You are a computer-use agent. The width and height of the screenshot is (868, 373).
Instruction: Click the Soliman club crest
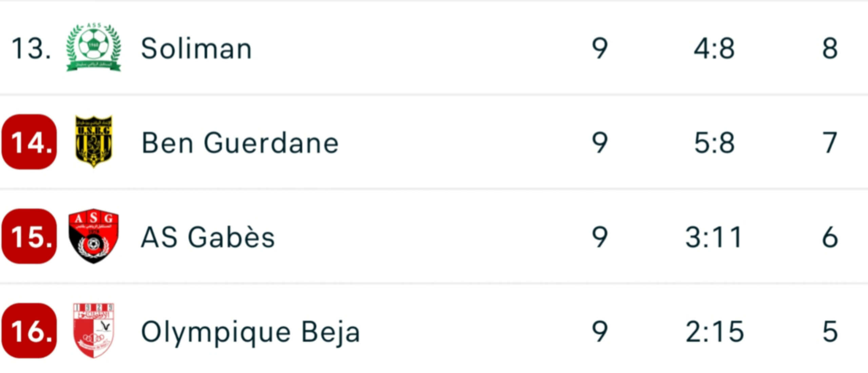click(x=94, y=47)
